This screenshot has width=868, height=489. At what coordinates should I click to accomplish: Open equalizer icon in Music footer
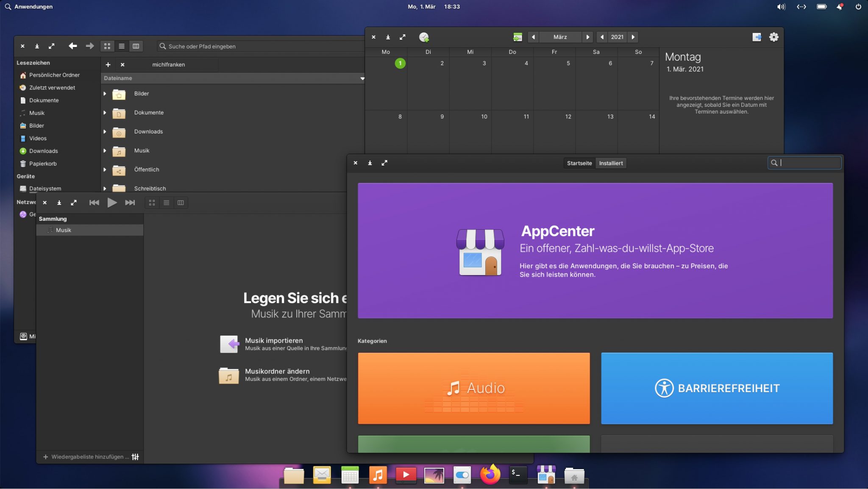[x=135, y=457]
